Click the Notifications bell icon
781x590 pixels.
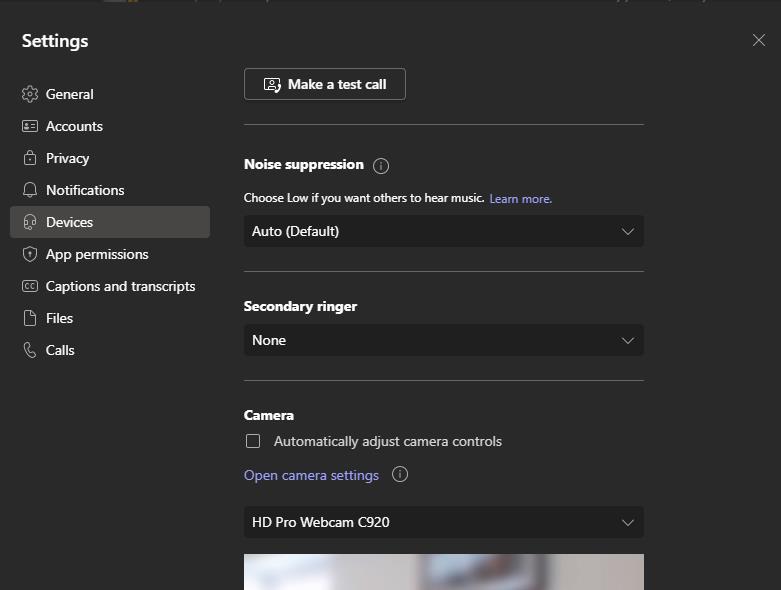tap(30, 190)
